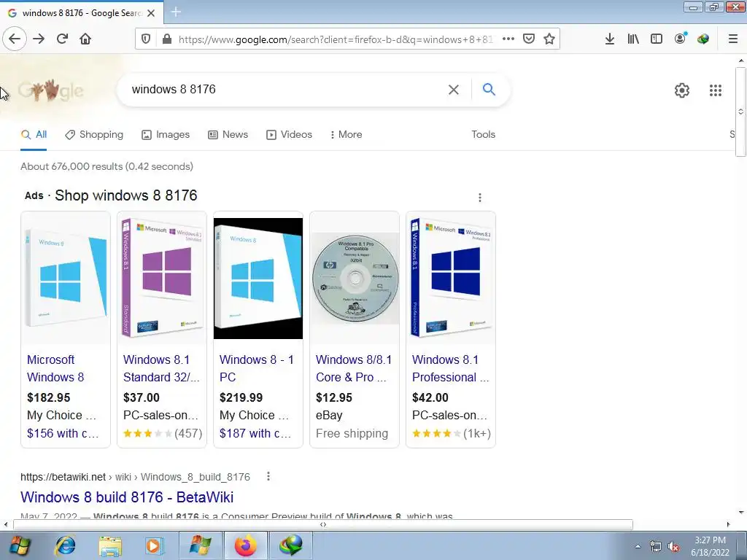Open betawiki result three-dot options
The width and height of the screenshot is (747, 560).
(268, 476)
